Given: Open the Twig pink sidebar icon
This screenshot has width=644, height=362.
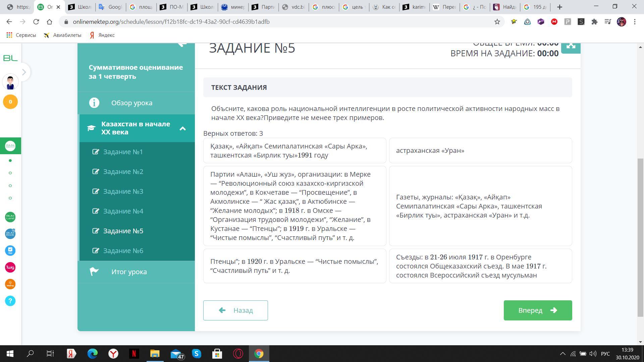Looking at the screenshot, I should coord(10,267).
